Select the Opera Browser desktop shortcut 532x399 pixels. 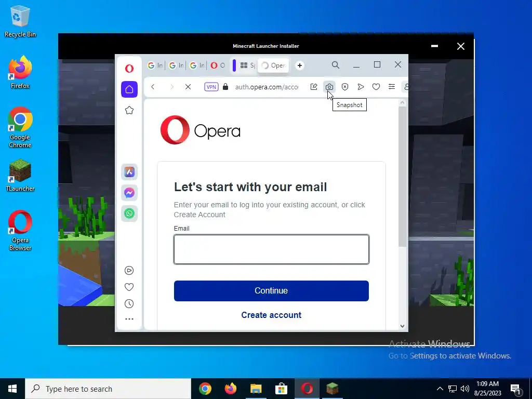click(x=20, y=231)
